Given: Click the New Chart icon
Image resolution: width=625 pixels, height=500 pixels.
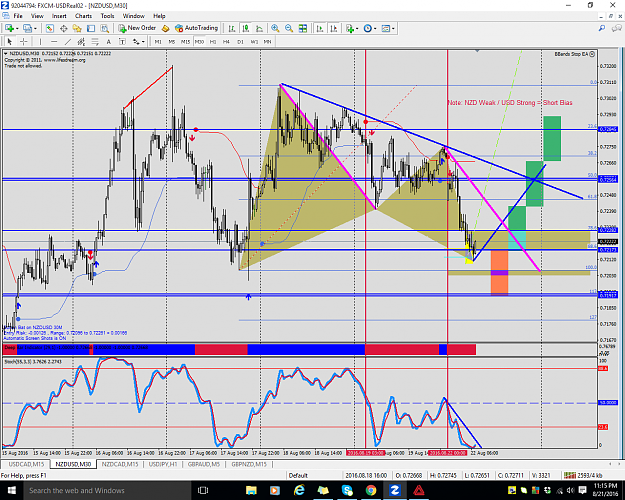Looking at the screenshot, I should (x=9, y=28).
